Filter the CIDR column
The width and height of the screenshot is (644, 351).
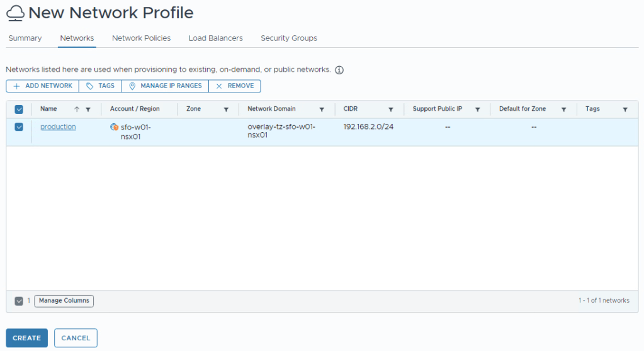(391, 109)
